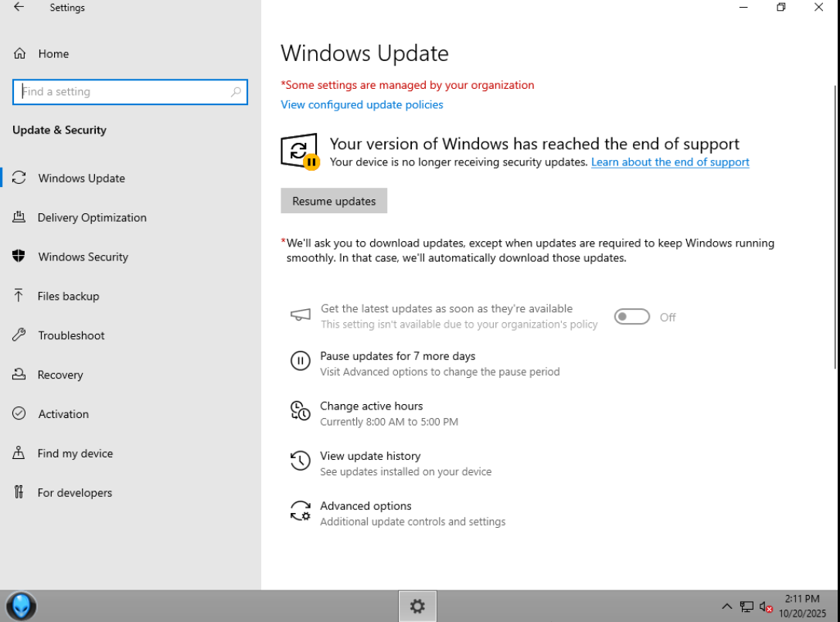The height and width of the screenshot is (622, 840).
Task: Click the 'Windows Update' page title
Action: pyautogui.click(x=365, y=53)
